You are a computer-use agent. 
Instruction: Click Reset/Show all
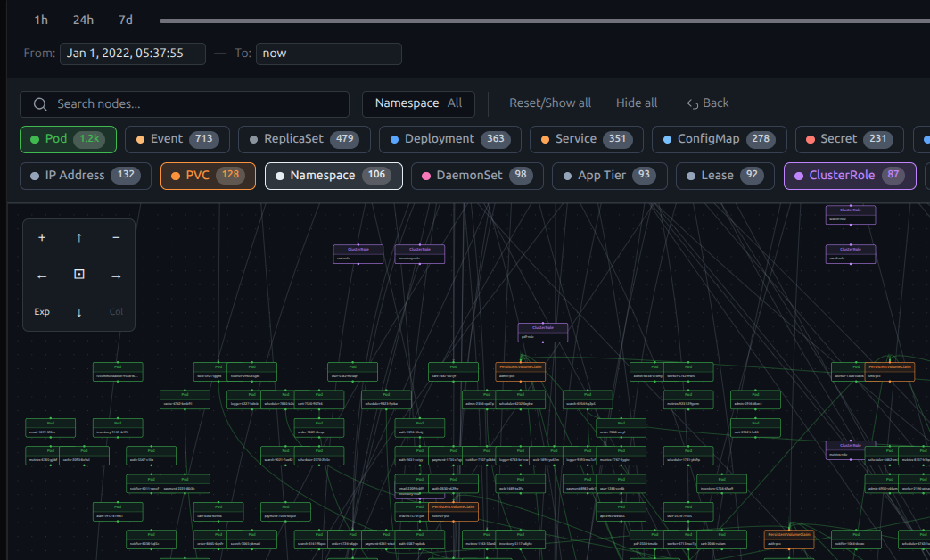click(x=550, y=103)
